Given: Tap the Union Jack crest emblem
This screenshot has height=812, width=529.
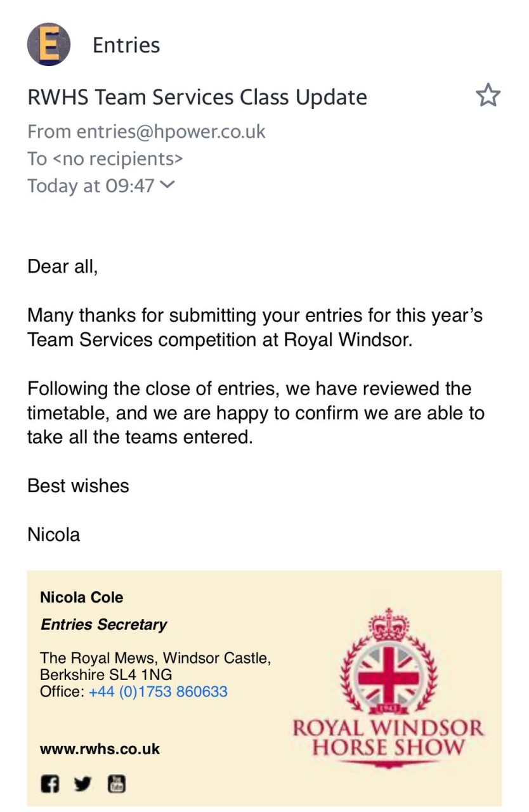Looking at the screenshot, I should (388, 678).
